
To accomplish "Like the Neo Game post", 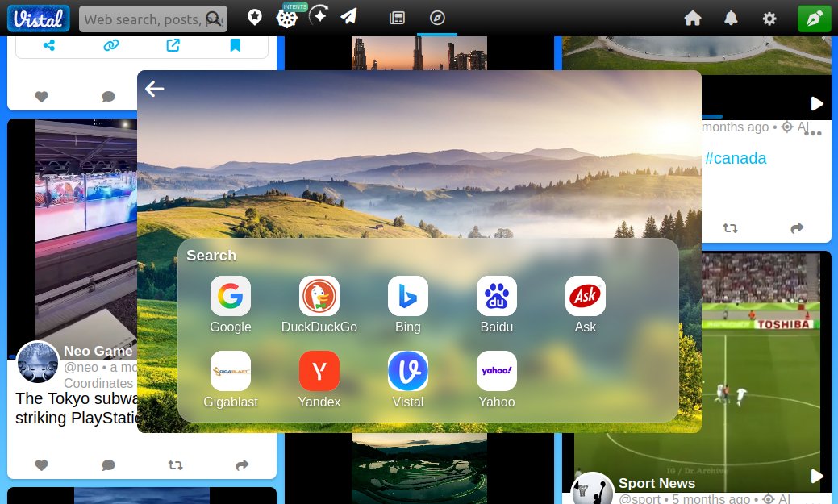I will coord(42,465).
